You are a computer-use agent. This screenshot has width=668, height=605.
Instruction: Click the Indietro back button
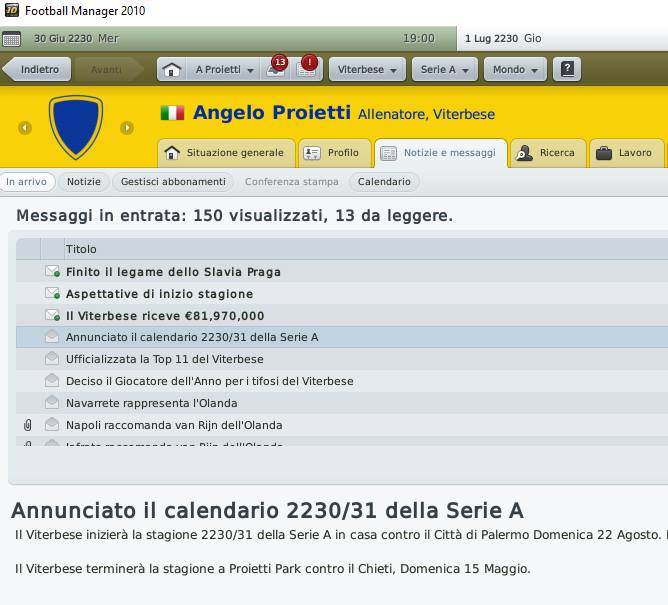[x=37, y=69]
